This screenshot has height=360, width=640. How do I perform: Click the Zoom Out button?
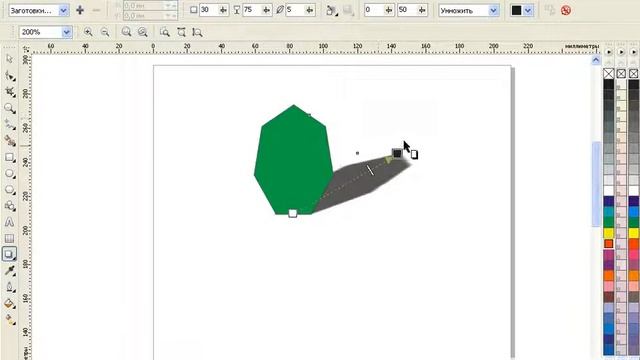tap(105, 32)
